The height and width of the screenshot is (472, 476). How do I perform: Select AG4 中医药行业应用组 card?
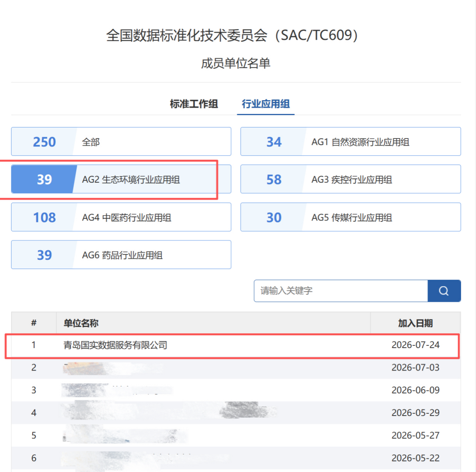coord(121,217)
